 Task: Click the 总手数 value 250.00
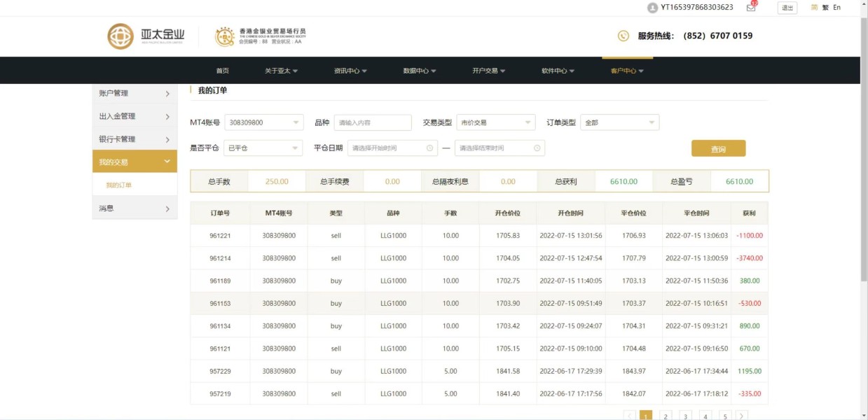277,181
